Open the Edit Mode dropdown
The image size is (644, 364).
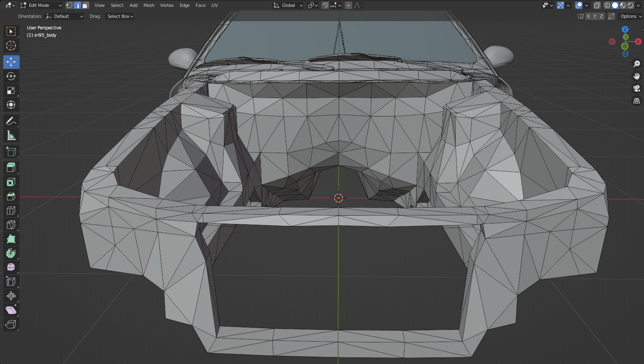pyautogui.click(x=41, y=5)
